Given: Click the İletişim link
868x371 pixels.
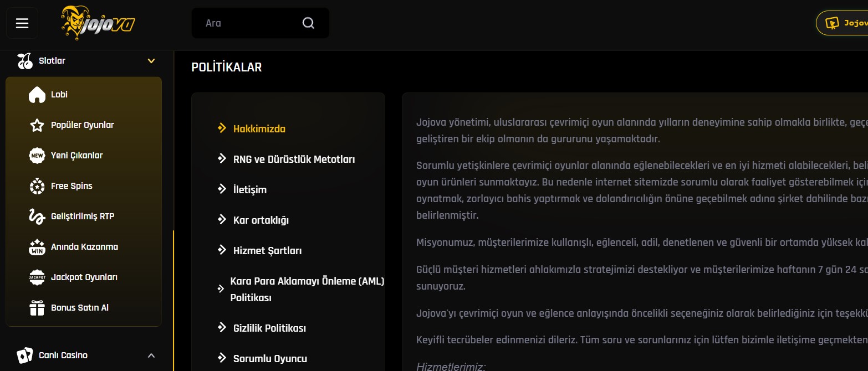Looking at the screenshot, I should click(251, 189).
